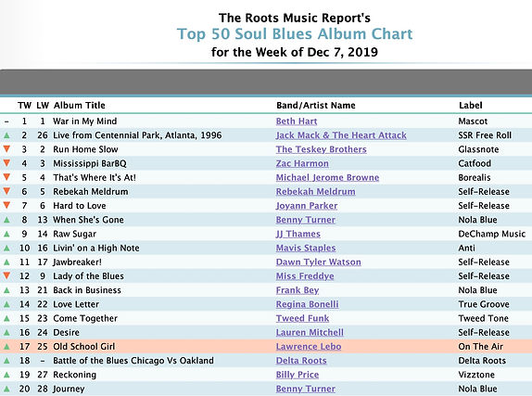This screenshot has width=532, height=396.
Task: Open the Lawrence Lebo artist link
Action: point(309,347)
